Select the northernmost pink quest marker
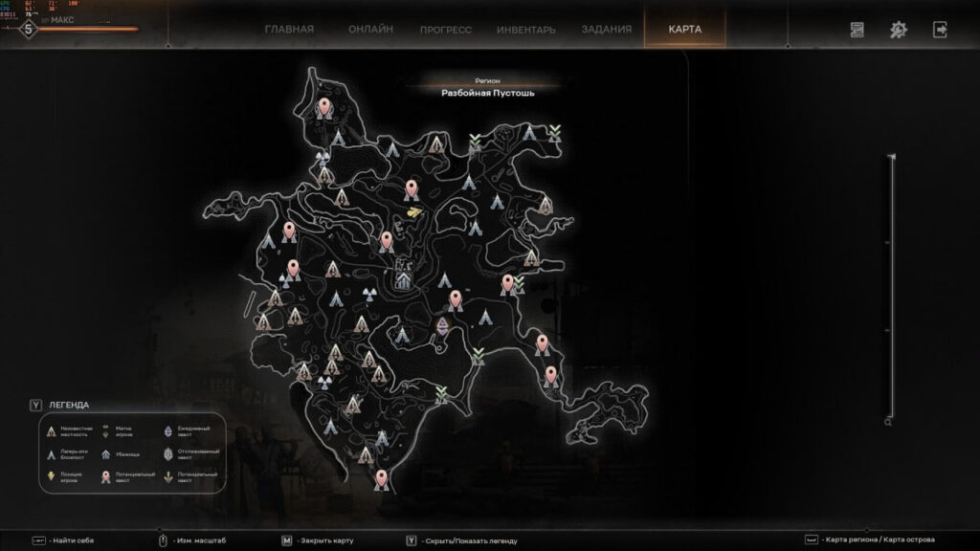Viewport: 980px width, 551px height. point(323,108)
